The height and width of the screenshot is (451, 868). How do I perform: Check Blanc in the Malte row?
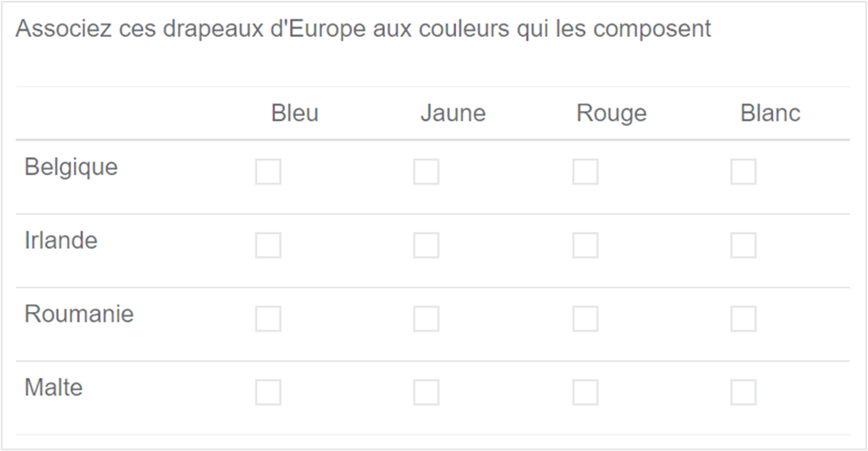tap(743, 392)
